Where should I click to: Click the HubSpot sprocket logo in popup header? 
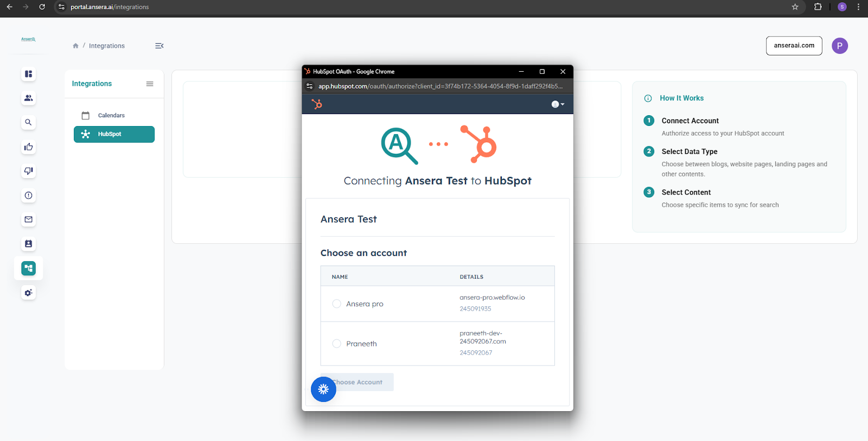[x=317, y=104]
